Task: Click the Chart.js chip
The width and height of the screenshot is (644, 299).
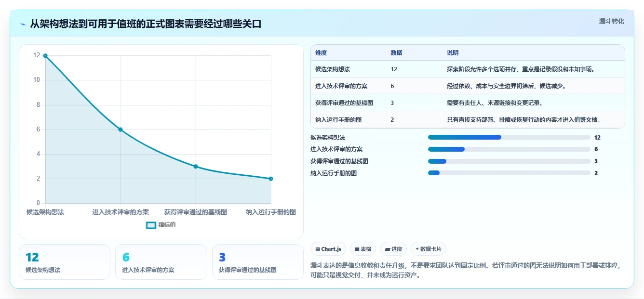Action: click(328, 249)
